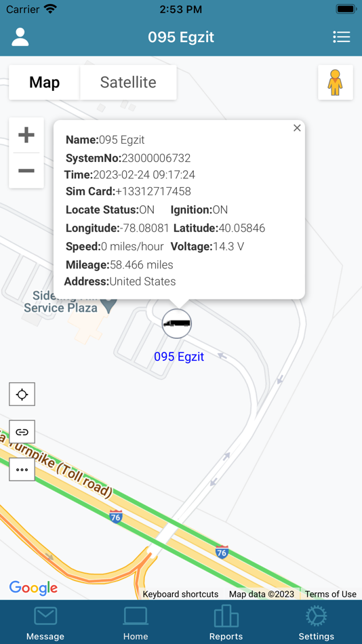The height and width of the screenshot is (644, 362).
Task: Tap the link chain icon button
Action: click(x=22, y=432)
